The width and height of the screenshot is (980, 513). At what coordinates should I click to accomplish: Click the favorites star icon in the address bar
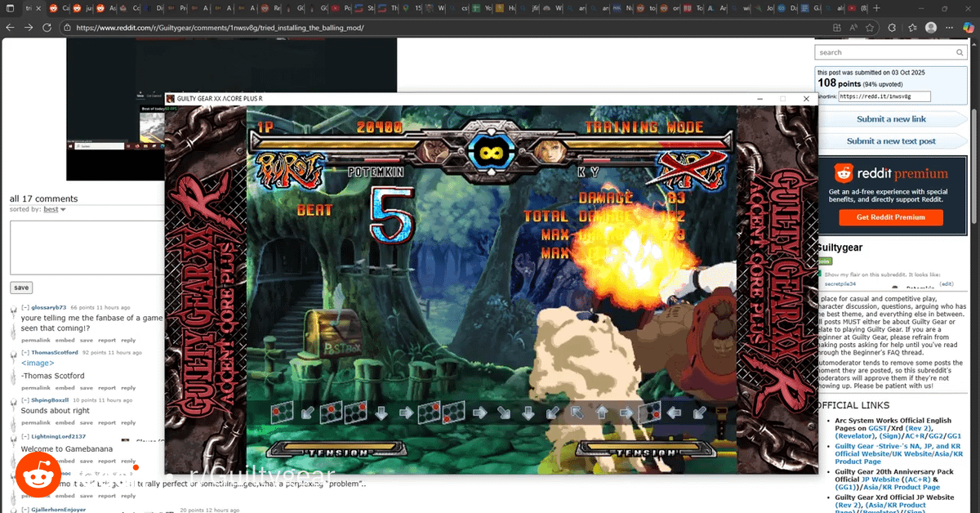coord(871,27)
